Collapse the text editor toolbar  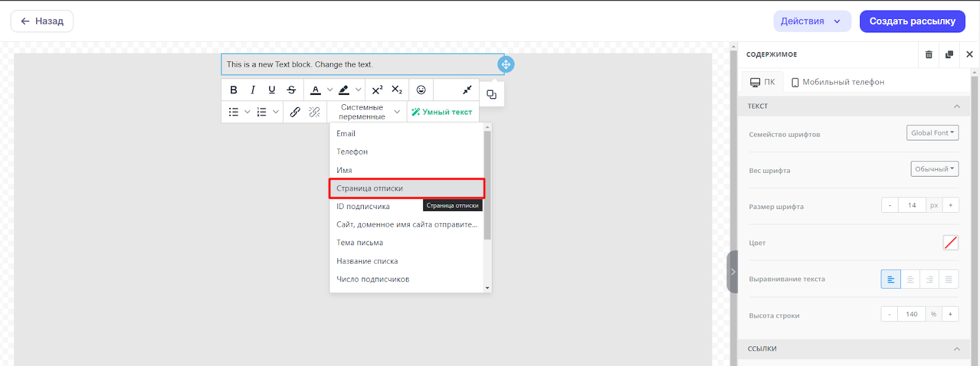467,90
